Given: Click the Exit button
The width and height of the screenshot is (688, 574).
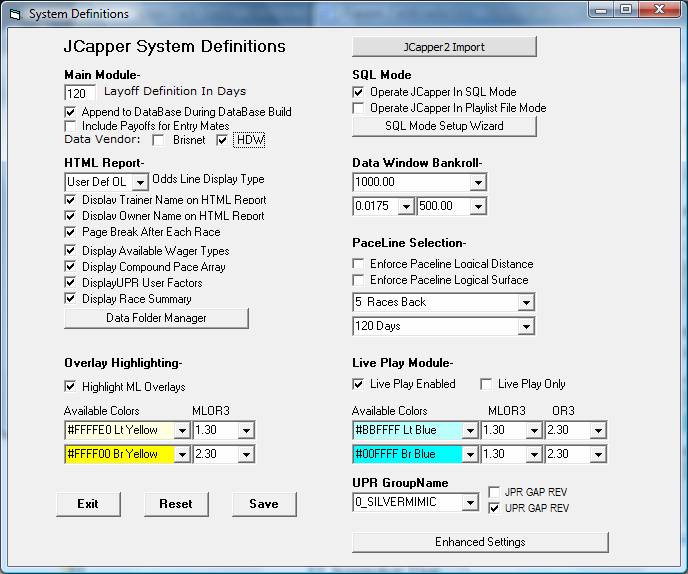Looking at the screenshot, I should pos(88,504).
